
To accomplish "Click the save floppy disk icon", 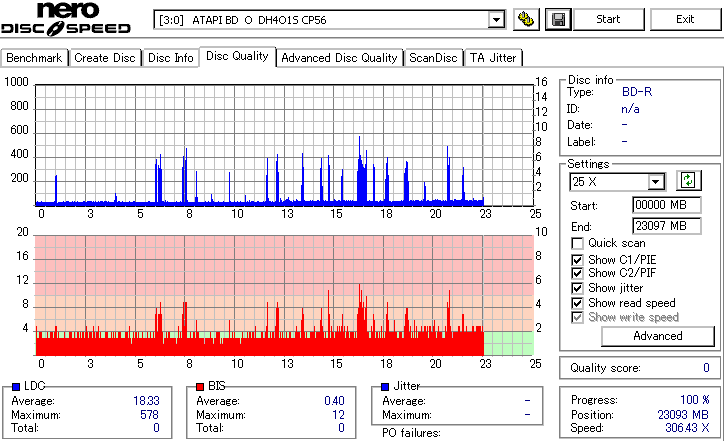I will (558, 19).
